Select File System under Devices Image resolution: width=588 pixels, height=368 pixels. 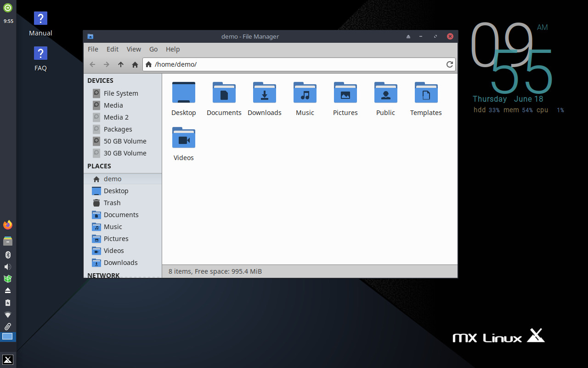click(x=120, y=93)
